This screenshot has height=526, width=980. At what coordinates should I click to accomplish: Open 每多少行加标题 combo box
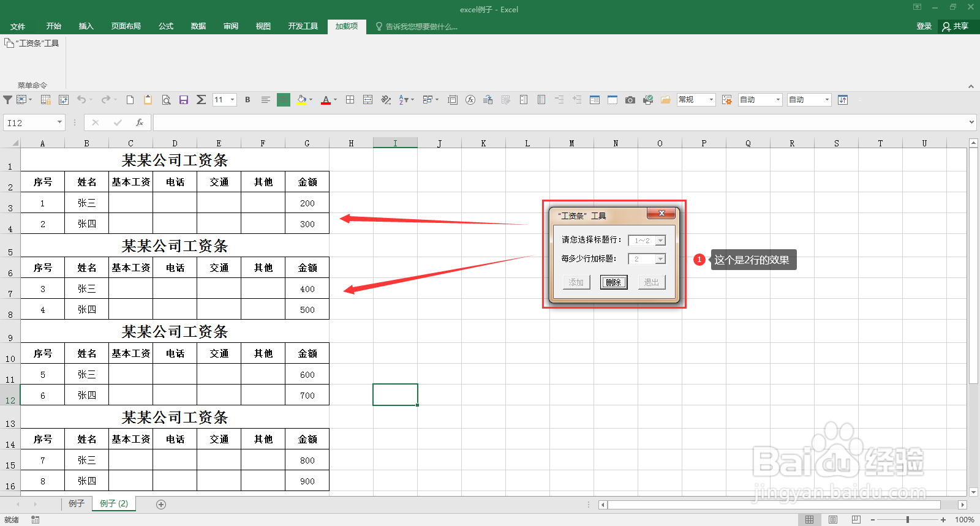[647, 259]
